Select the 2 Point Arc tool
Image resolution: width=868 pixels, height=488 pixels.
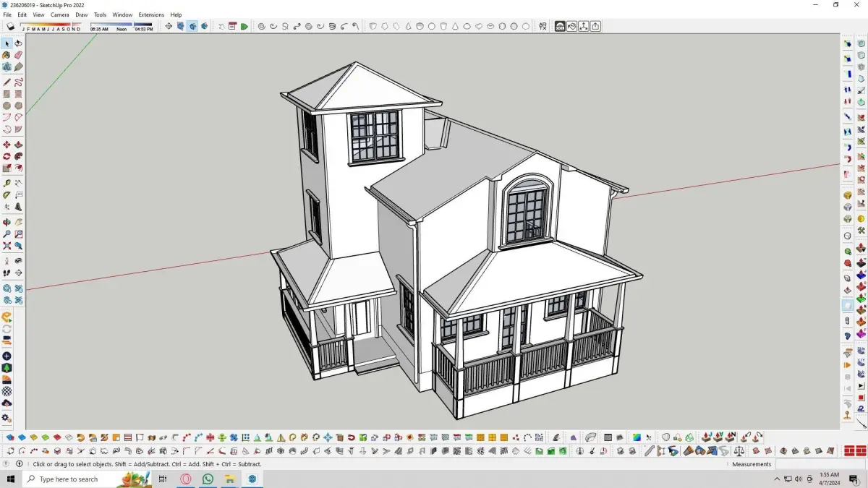pyautogui.click(x=18, y=117)
